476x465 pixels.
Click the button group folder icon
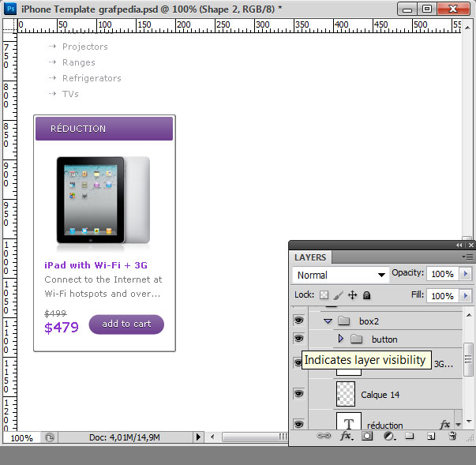(356, 339)
